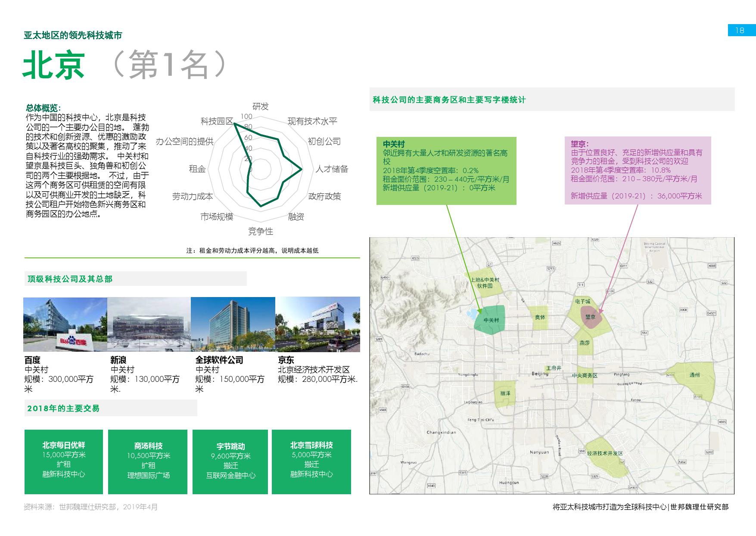
Task: Click the 人才储备 radar chart label
Action: pyautogui.click(x=331, y=169)
